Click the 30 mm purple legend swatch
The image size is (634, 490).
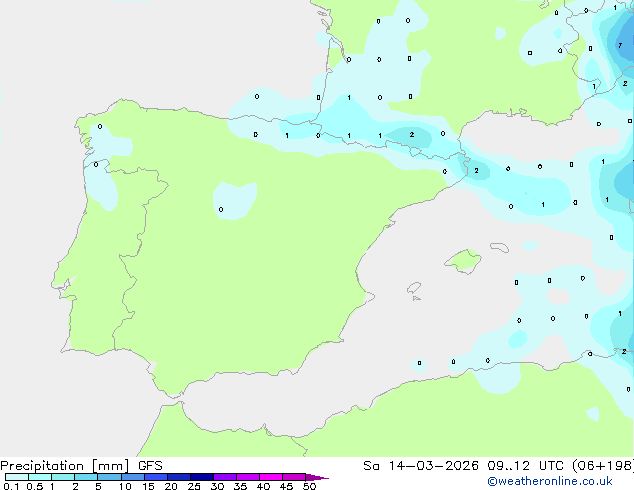(225, 477)
